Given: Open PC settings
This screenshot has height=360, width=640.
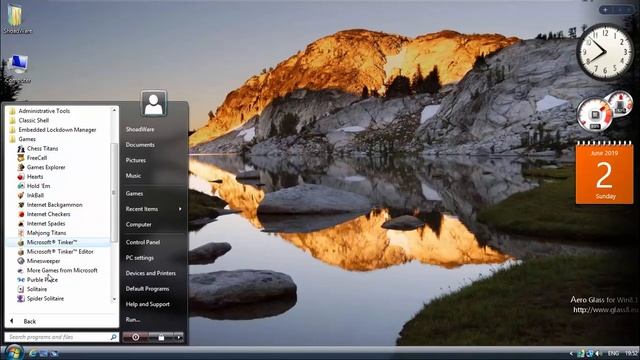Looking at the screenshot, I should point(140,258).
